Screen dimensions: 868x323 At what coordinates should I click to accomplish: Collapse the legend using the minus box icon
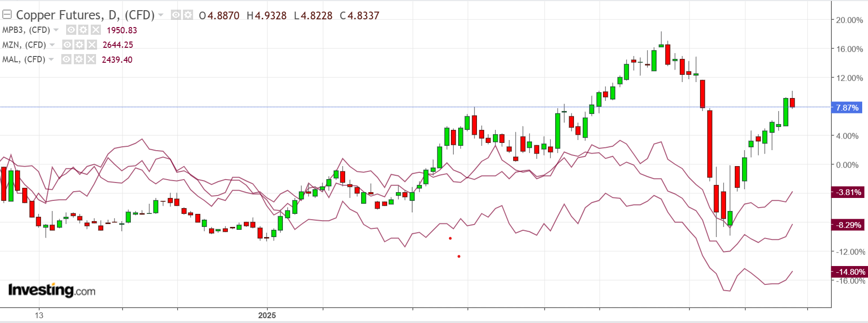pos(7,14)
